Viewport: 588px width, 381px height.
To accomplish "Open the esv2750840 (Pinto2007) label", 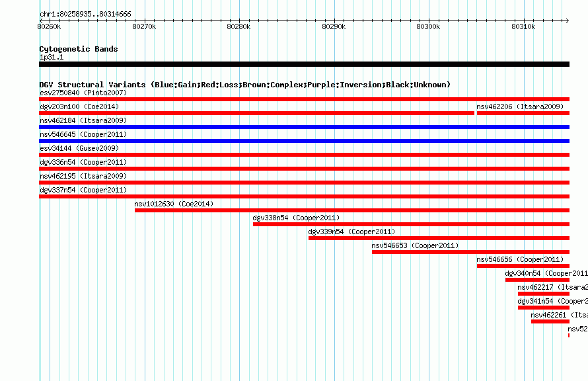I will pos(83,93).
